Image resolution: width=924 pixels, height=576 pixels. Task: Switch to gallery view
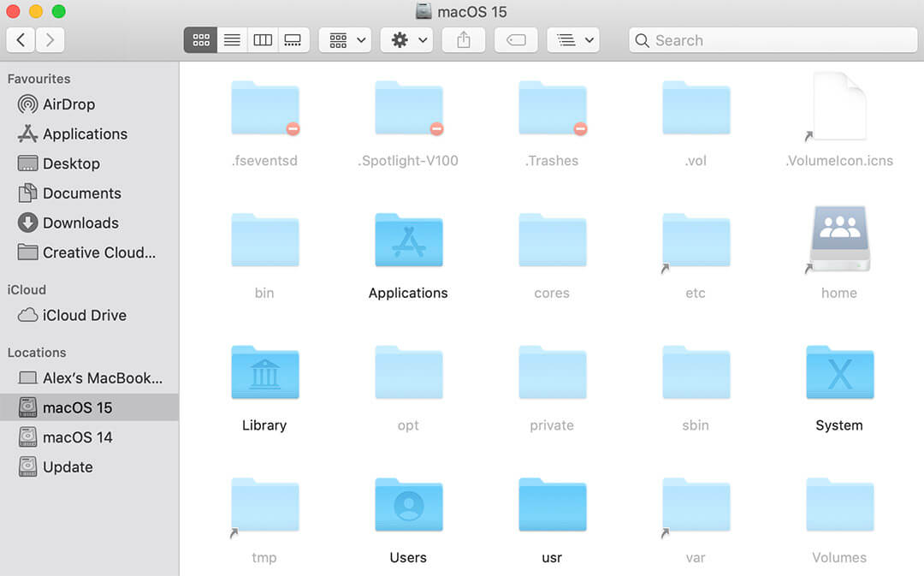[293, 40]
